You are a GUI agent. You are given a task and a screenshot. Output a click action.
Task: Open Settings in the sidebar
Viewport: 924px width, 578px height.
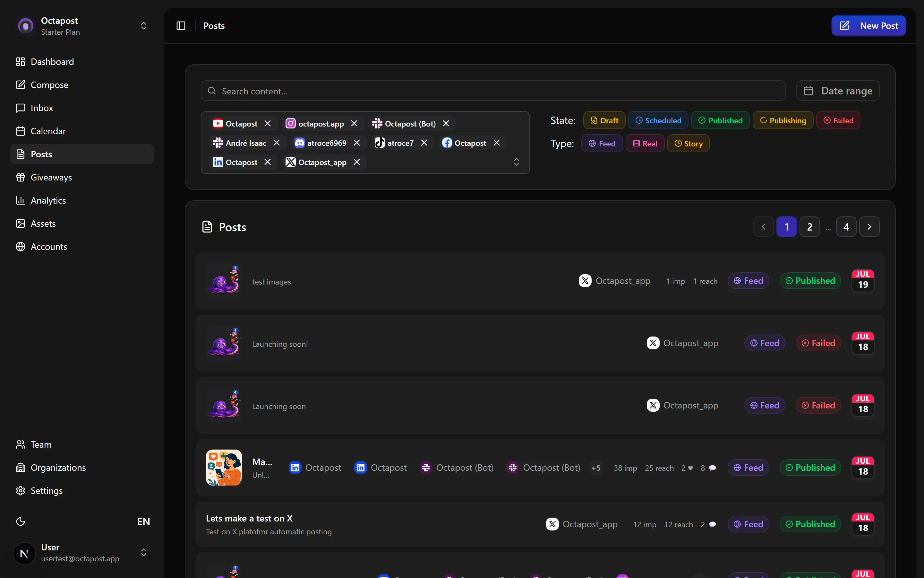tap(82, 491)
